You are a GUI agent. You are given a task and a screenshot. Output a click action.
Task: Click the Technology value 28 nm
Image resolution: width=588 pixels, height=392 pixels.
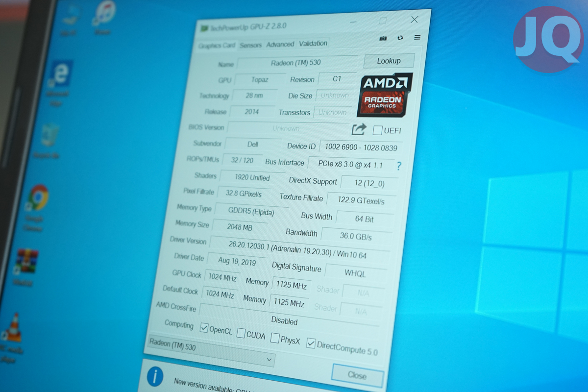point(254,95)
